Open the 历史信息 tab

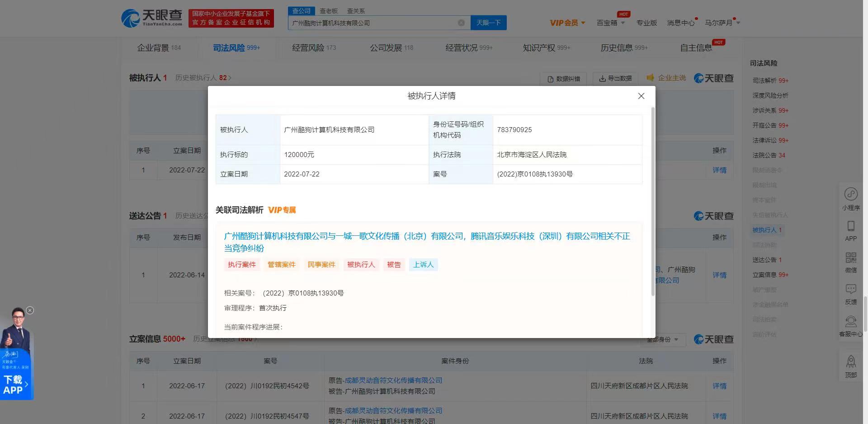[x=624, y=48]
